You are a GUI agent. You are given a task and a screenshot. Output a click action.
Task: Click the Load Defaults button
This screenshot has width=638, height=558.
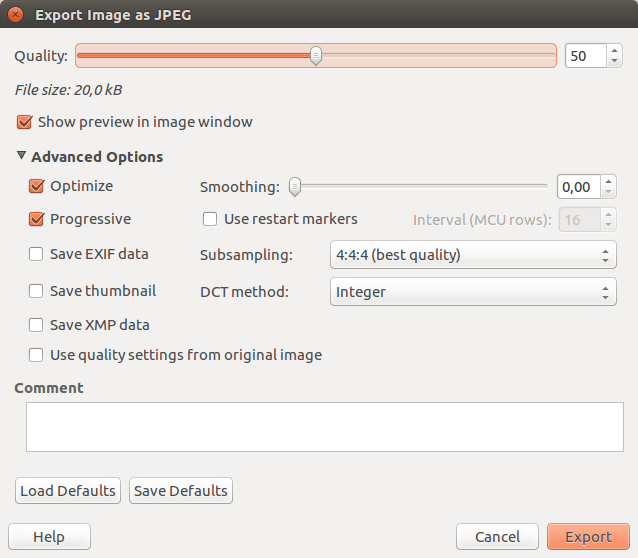click(x=68, y=491)
